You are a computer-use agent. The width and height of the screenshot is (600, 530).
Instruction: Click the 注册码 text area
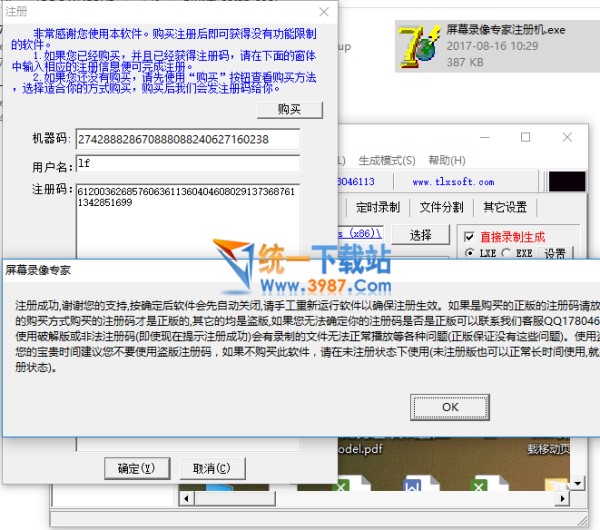[x=188, y=221]
